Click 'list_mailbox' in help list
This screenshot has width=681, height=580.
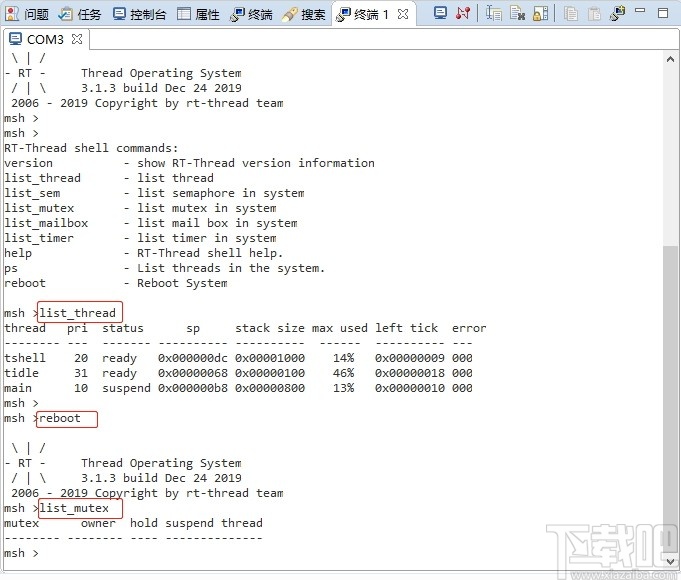(x=46, y=223)
